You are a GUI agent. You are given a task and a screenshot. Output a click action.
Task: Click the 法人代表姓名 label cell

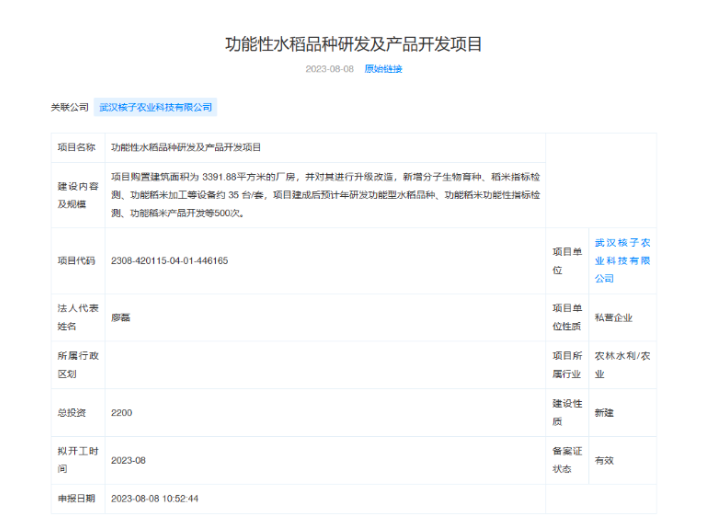(76, 317)
